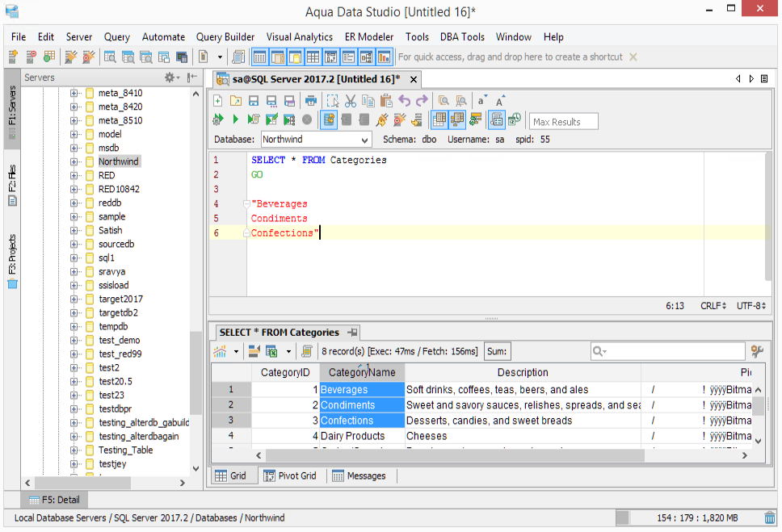Open the Query Builder menu
The image size is (782, 532).
click(x=225, y=37)
